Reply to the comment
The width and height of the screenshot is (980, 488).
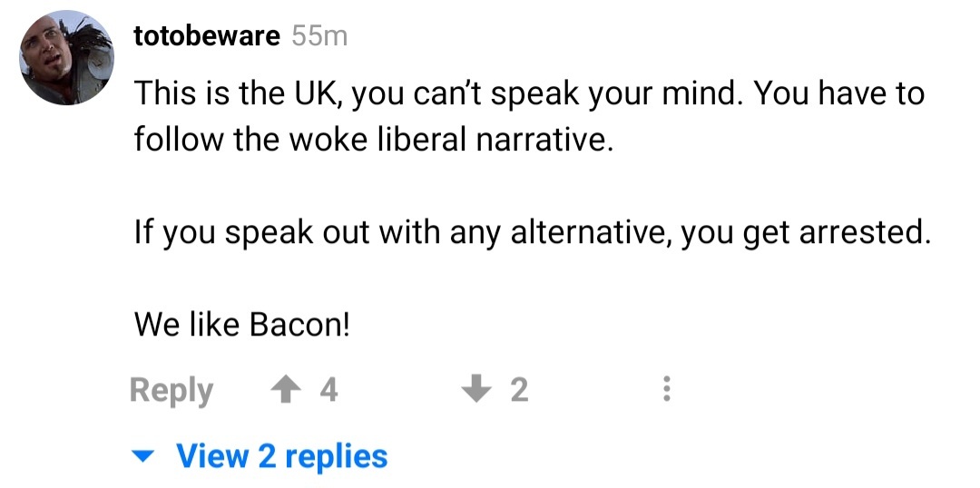click(x=171, y=390)
